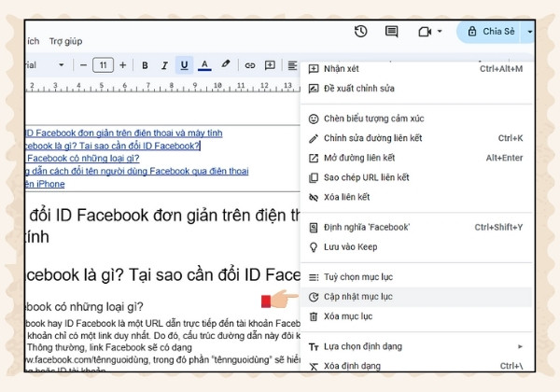Screen dimensions: 560x392
Task: Choose Sao chép URL liên kết
Action: [415, 177]
